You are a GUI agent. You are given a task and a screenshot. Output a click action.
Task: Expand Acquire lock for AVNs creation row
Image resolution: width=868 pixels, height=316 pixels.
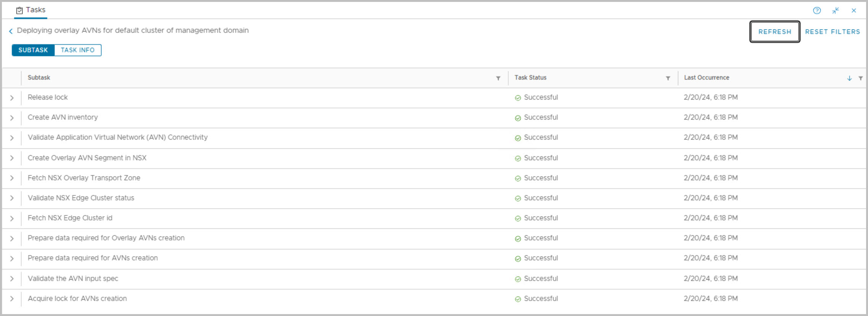point(12,299)
